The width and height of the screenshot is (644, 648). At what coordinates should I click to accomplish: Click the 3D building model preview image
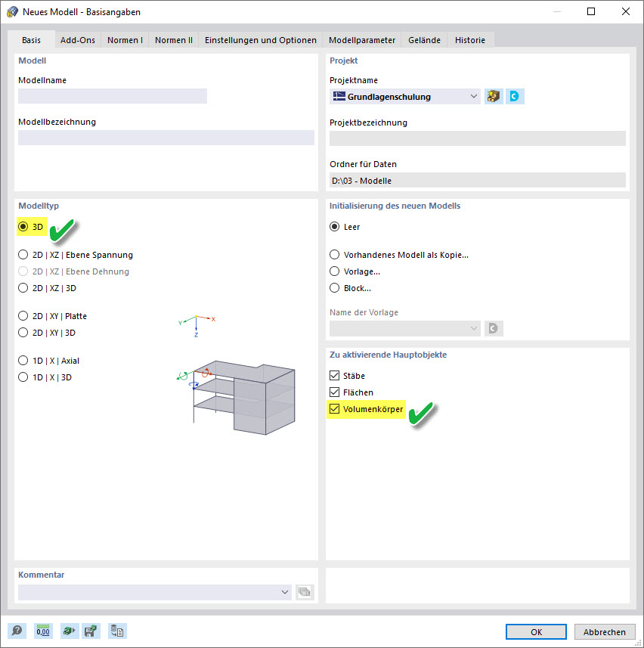pos(237,398)
